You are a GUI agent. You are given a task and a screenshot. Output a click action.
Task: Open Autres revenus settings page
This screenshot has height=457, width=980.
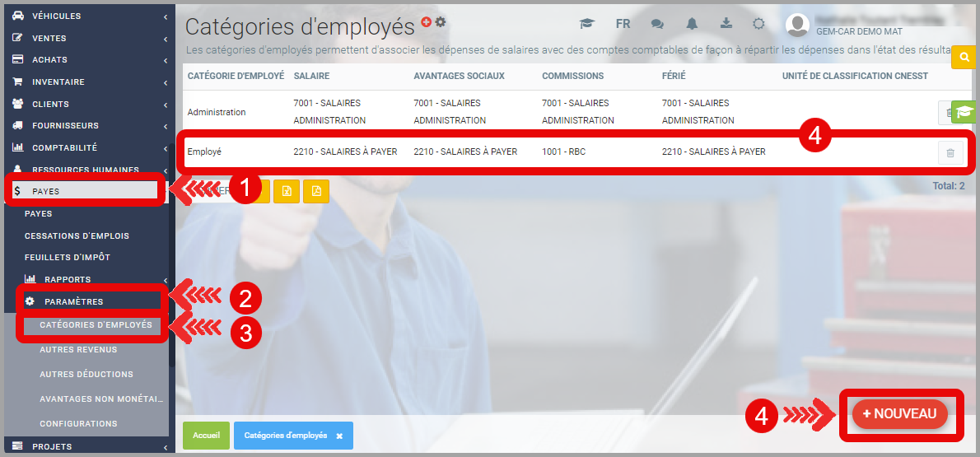78,350
